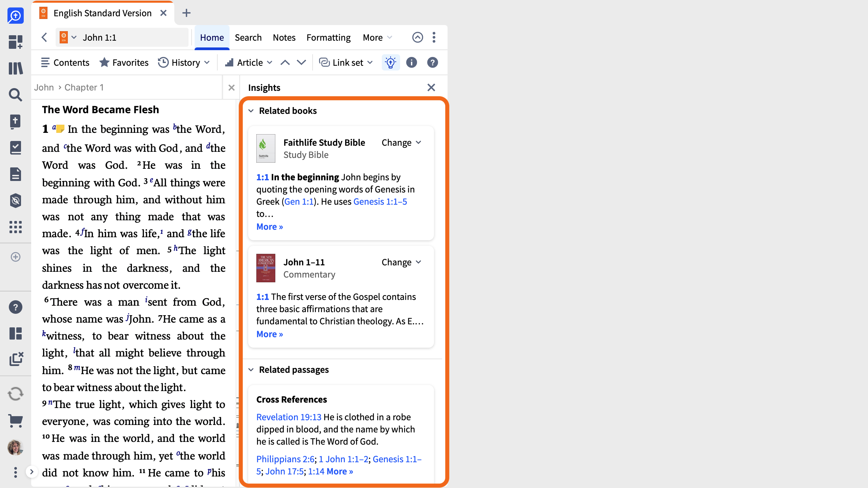Navigate to next article down arrow
Viewport: 868px width, 488px height.
tap(301, 62)
